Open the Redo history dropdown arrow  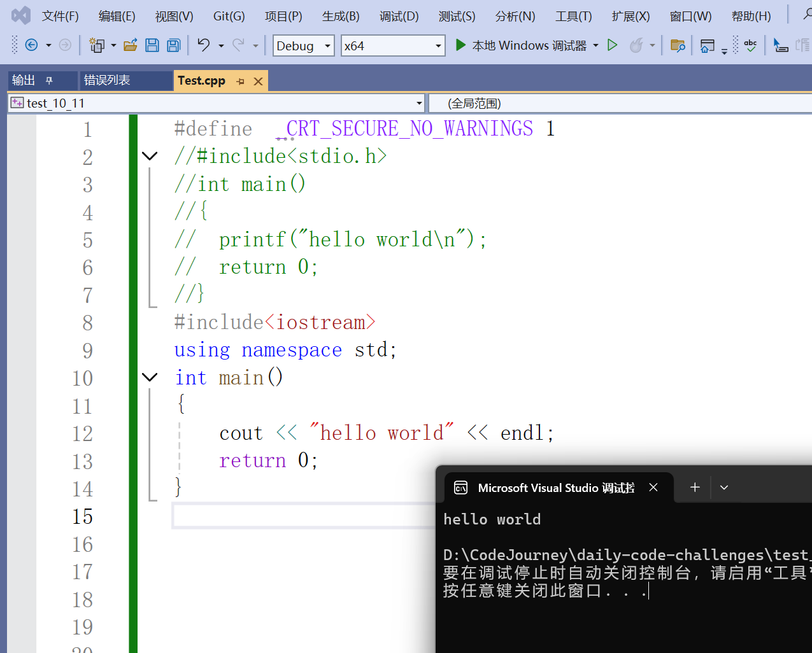point(255,45)
